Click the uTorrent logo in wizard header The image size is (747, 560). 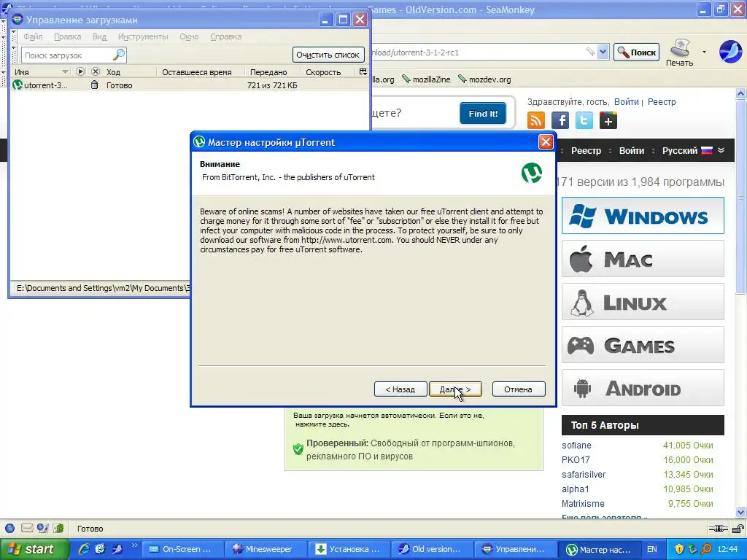pos(531,172)
